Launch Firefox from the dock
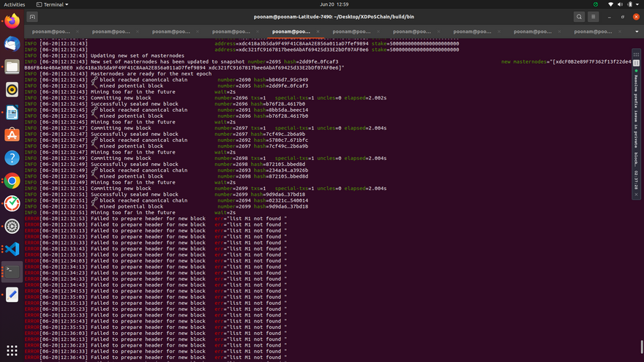This screenshot has height=362, width=644. pyautogui.click(x=12, y=21)
